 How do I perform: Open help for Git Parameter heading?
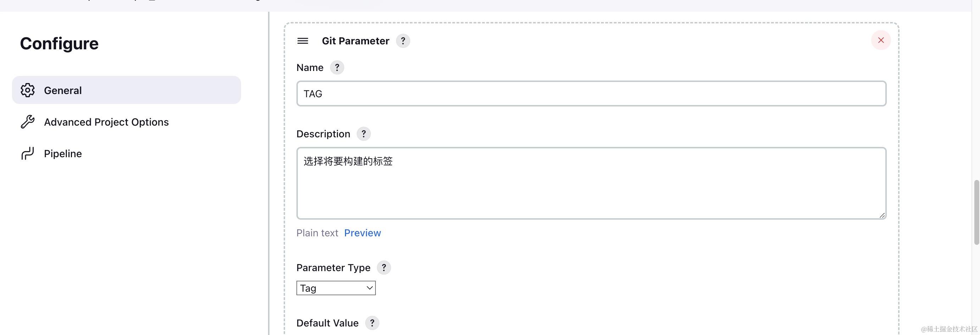click(403, 41)
